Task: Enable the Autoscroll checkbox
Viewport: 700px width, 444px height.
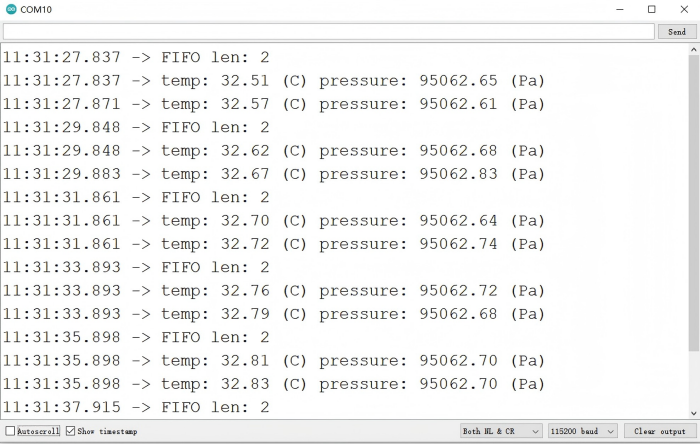Action: [x=11, y=431]
